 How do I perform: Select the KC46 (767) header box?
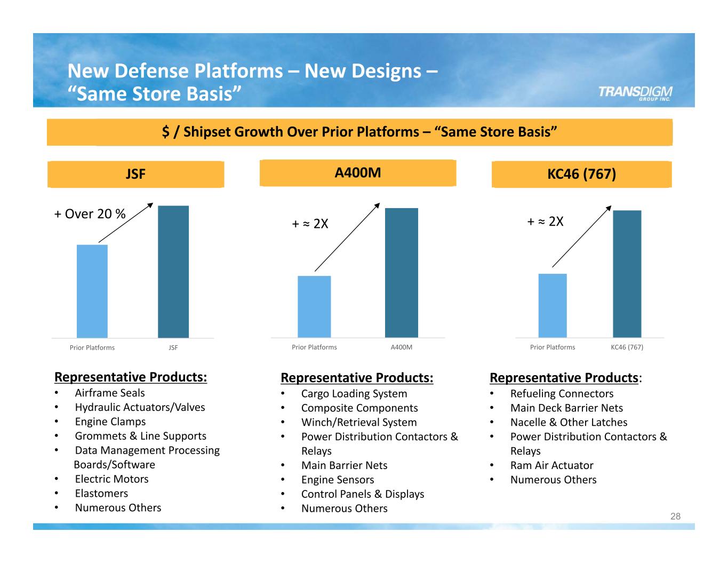click(x=581, y=174)
